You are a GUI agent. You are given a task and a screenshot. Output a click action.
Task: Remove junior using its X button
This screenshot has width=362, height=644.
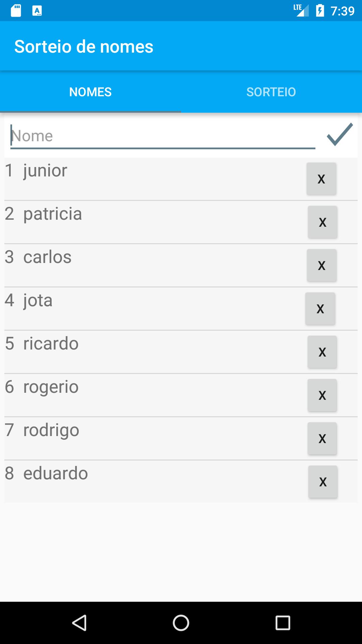point(321,179)
